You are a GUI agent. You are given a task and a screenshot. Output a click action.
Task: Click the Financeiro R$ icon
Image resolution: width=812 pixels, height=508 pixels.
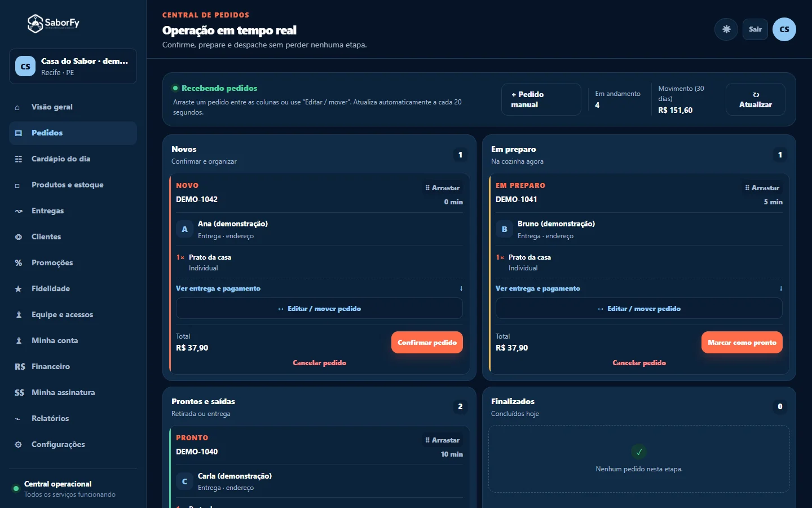(20, 367)
